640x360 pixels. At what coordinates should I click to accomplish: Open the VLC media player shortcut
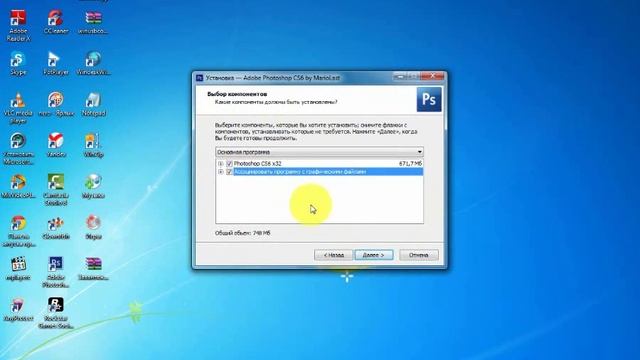coord(18,108)
